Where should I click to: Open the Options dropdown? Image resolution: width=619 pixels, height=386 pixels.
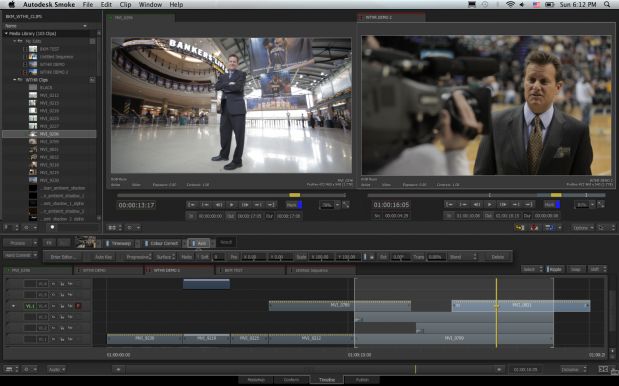point(583,228)
